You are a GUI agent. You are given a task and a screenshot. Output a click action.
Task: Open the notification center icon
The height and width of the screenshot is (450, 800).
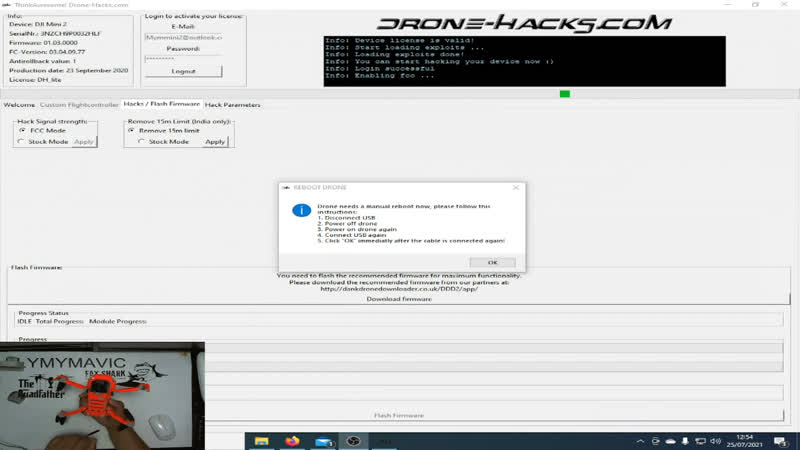[x=780, y=441]
